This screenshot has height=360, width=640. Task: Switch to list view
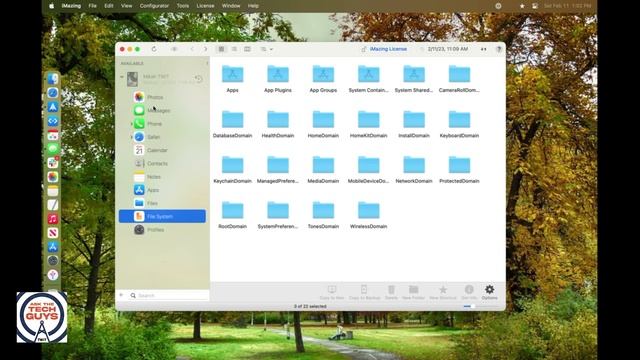click(x=234, y=49)
